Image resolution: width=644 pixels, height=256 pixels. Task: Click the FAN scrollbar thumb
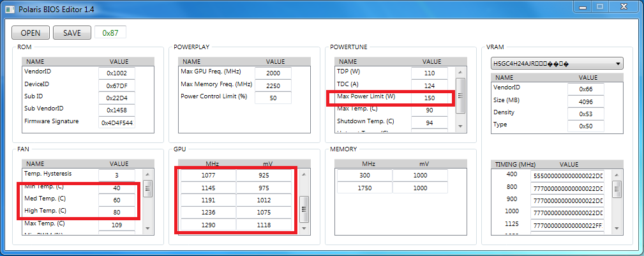(148, 189)
